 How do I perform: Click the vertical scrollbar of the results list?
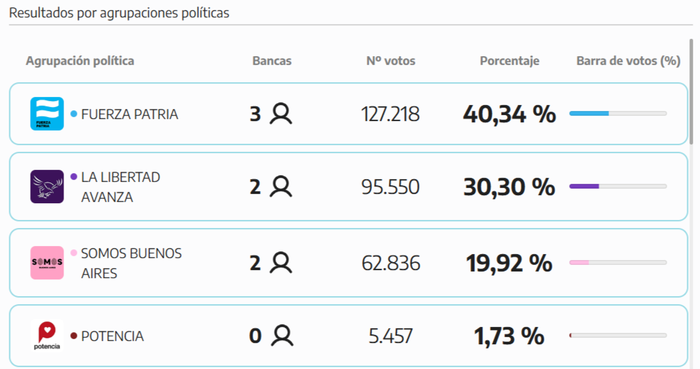(x=691, y=91)
